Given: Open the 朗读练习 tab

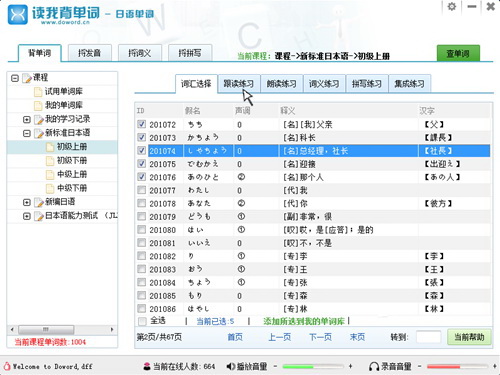Looking at the screenshot, I should (x=281, y=84).
